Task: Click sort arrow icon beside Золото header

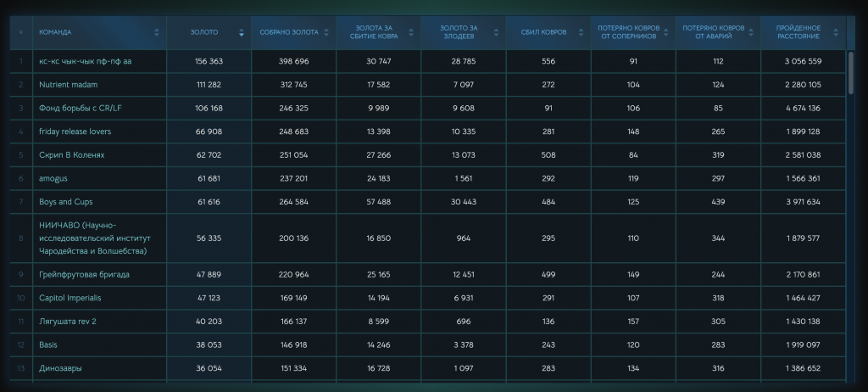Action: pyautogui.click(x=242, y=32)
